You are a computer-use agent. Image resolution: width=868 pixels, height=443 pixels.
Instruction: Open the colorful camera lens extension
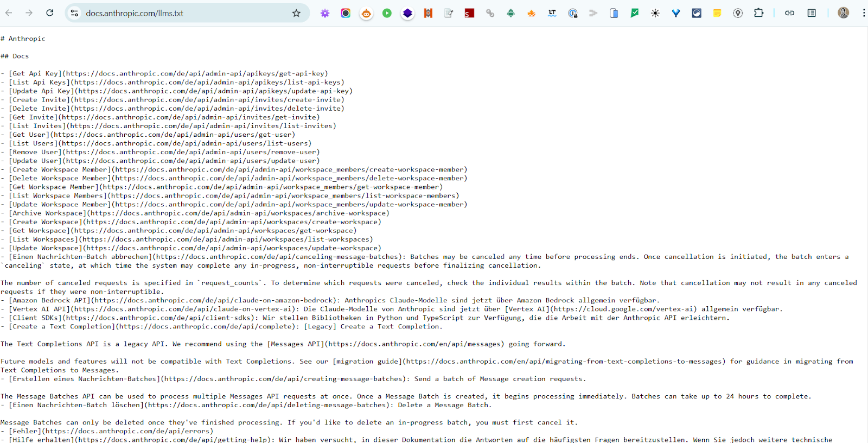(346, 13)
